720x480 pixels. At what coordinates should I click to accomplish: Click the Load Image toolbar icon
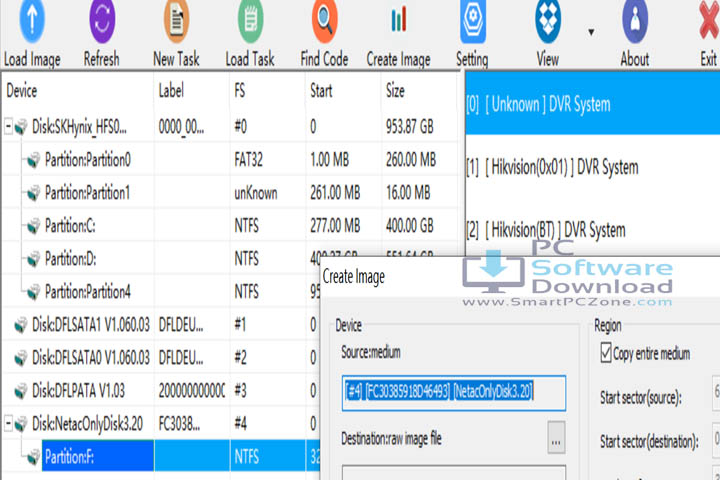pos(32,20)
